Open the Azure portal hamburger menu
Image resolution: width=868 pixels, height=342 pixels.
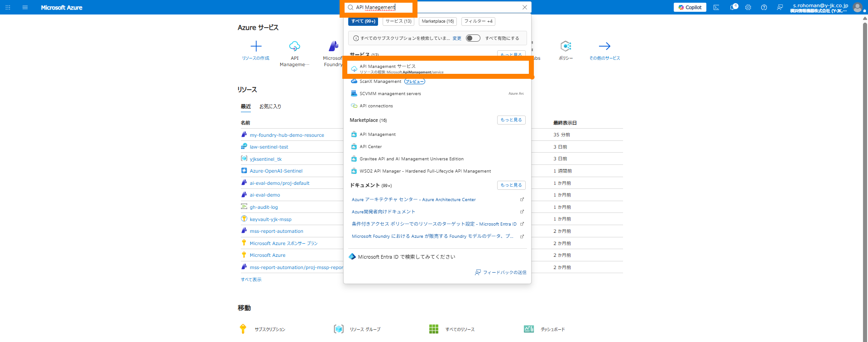pyautogui.click(x=25, y=7)
